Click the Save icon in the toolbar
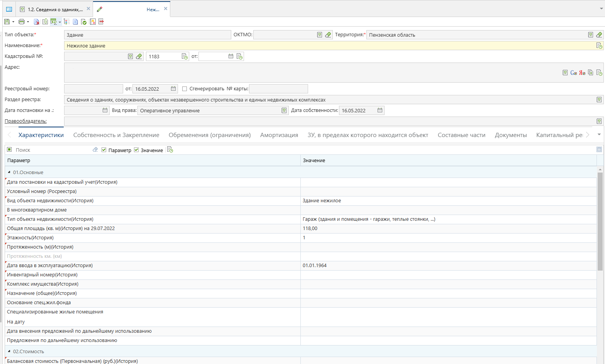Screen dimensions: 605x364 pyautogui.click(x=7, y=22)
